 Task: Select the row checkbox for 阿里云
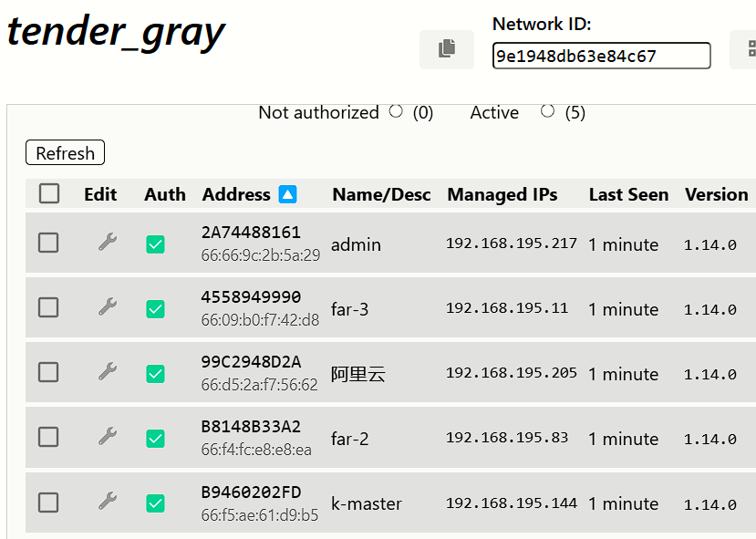48,372
